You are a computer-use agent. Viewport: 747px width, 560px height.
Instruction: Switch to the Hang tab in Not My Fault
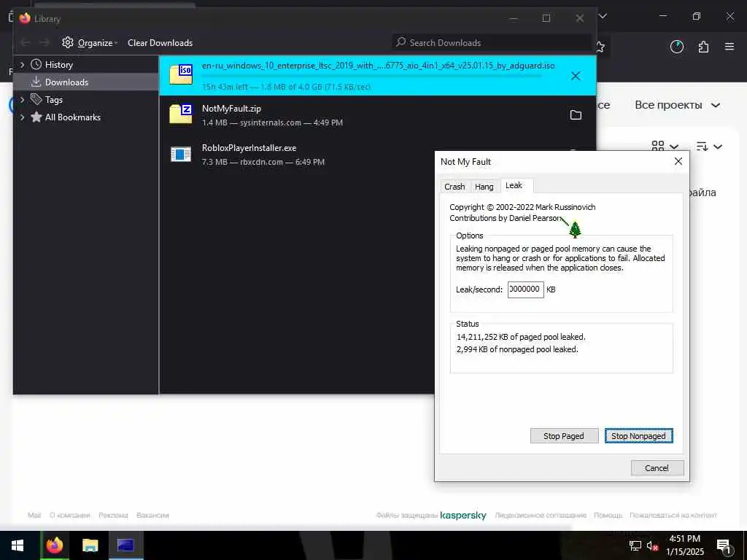tap(484, 187)
